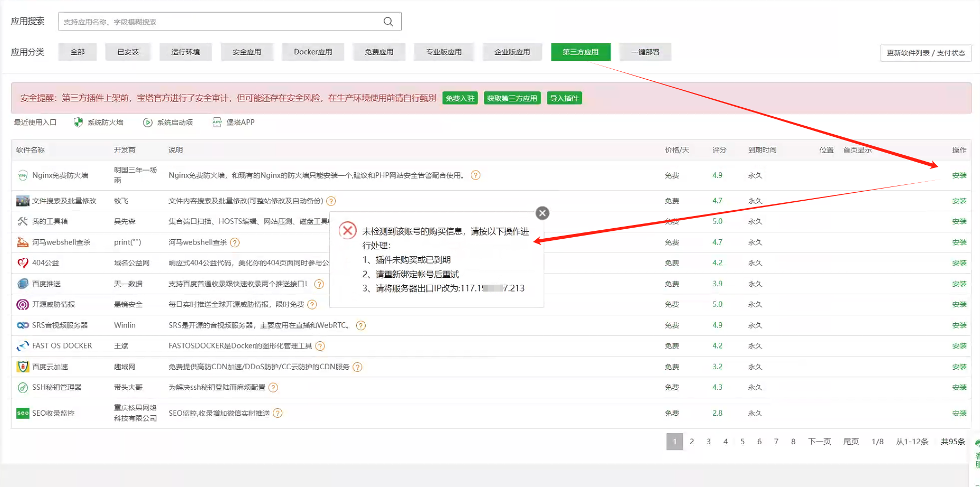Click the 开源威胁情报 app icon
Image resolution: width=980 pixels, height=487 pixels.
coord(23,304)
